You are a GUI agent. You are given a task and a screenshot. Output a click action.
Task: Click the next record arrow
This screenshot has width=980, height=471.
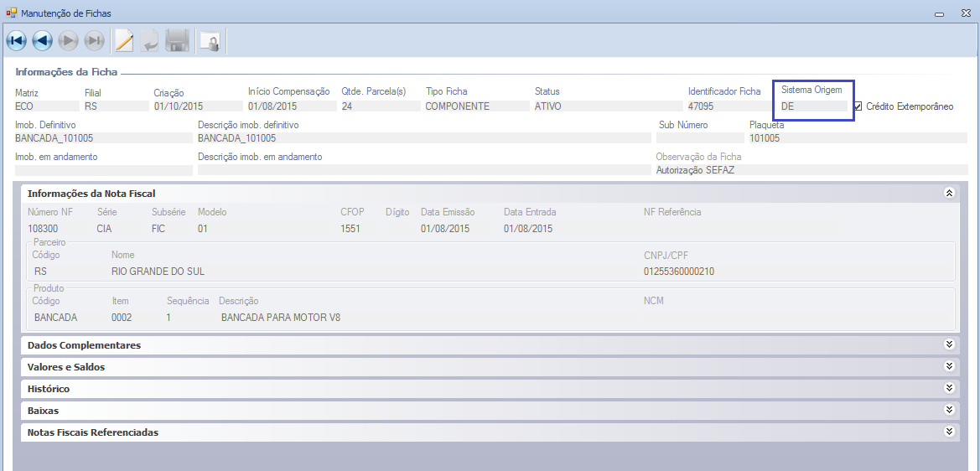[x=69, y=40]
